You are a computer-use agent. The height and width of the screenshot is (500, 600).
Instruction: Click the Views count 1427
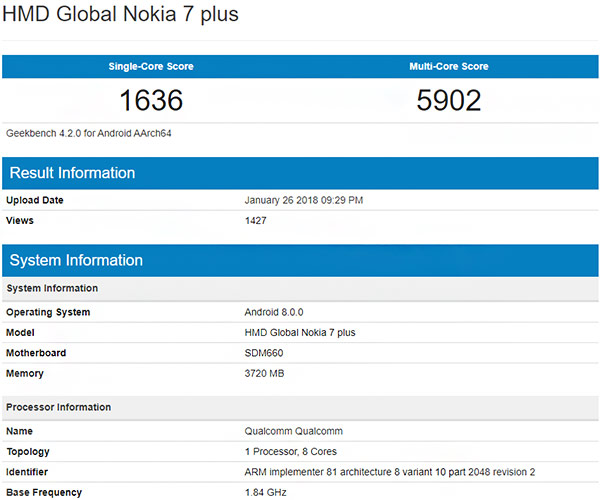point(256,220)
